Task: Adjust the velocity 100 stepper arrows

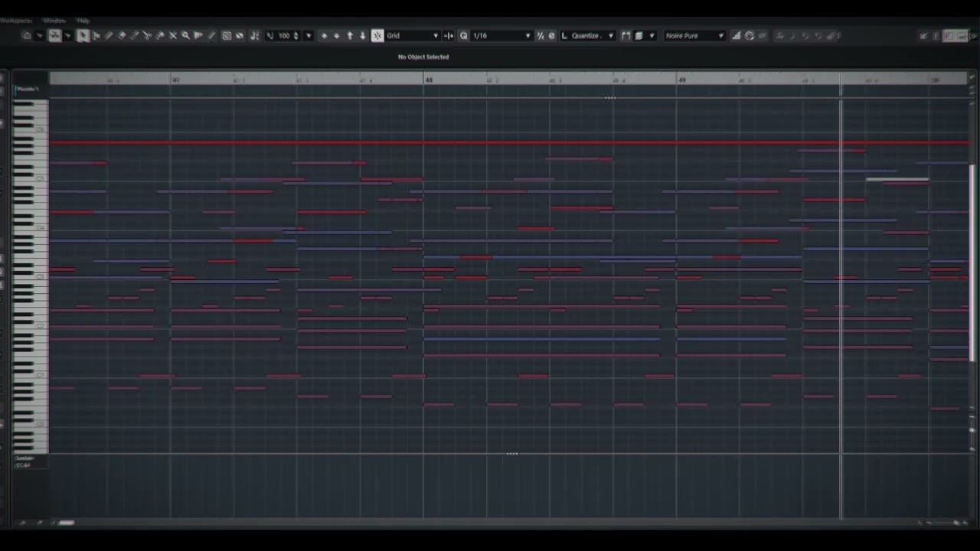Action: coord(296,36)
